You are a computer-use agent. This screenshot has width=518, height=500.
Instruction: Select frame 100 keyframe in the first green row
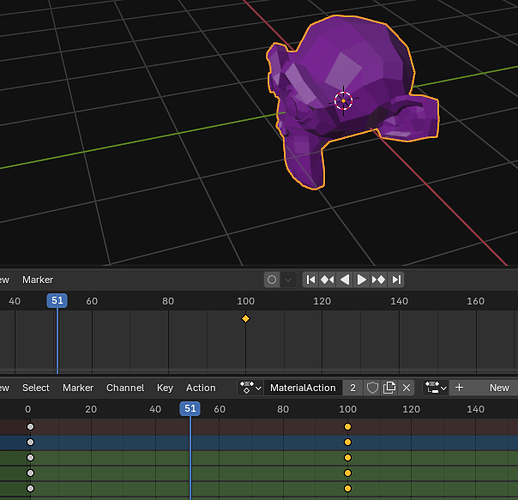pyautogui.click(x=348, y=457)
